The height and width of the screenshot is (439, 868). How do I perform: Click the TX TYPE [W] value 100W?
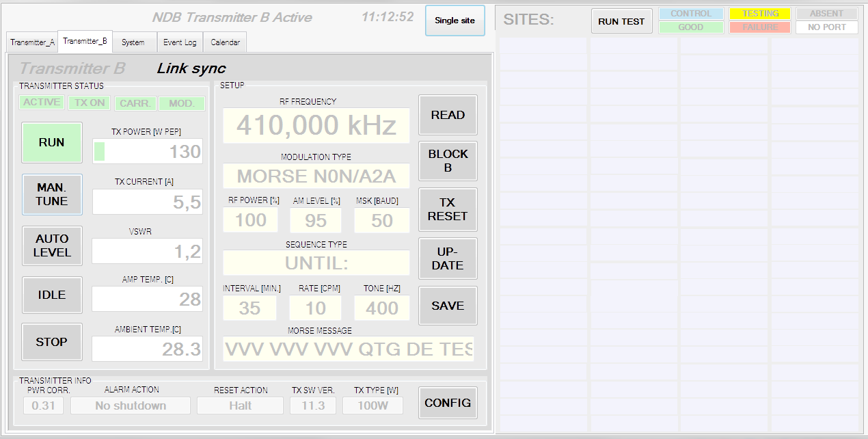tap(372, 405)
